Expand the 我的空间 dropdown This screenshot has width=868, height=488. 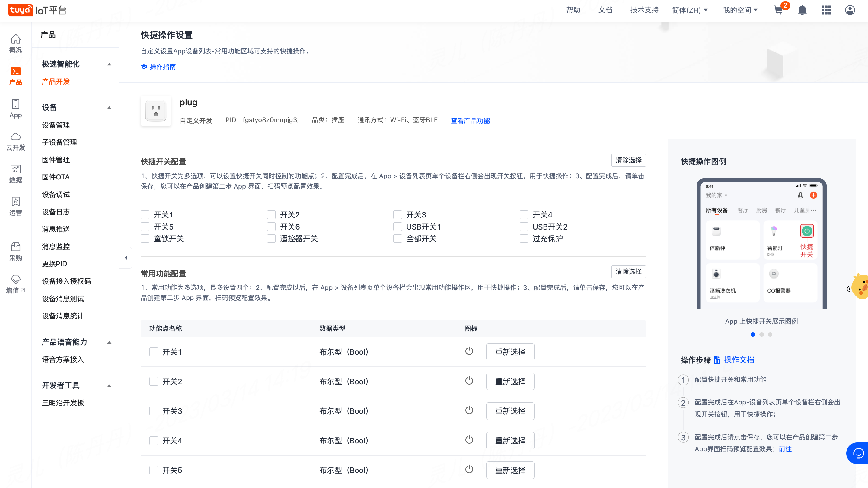click(x=740, y=10)
